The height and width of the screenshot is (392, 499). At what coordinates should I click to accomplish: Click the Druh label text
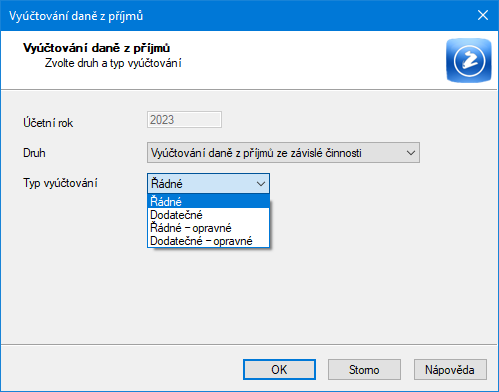pyautogui.click(x=34, y=153)
